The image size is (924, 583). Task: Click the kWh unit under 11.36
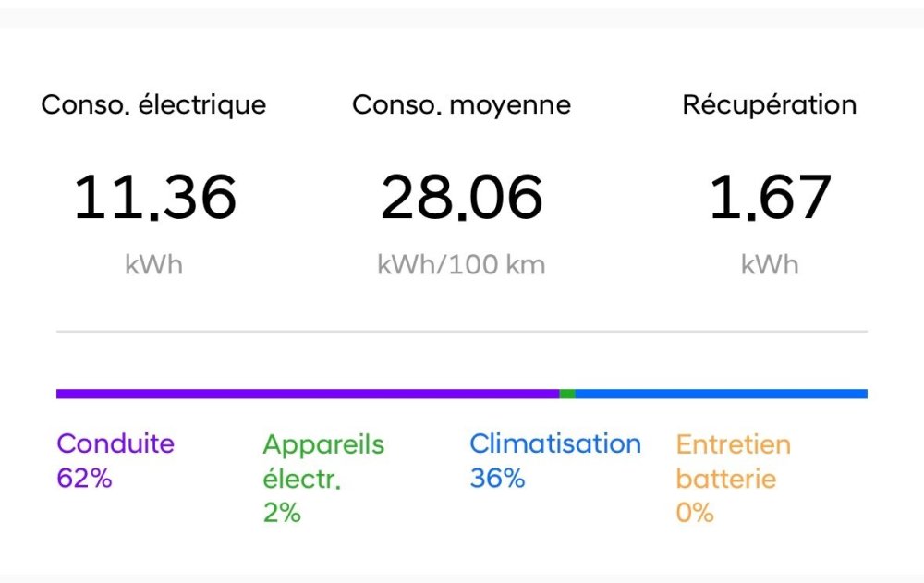click(x=154, y=266)
